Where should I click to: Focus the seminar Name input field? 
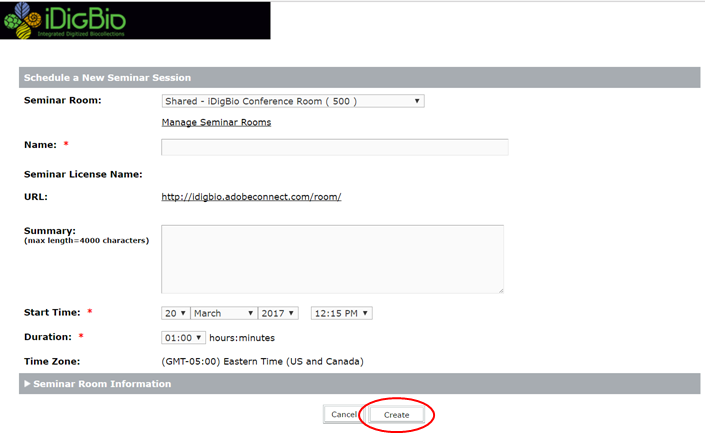coord(335,147)
